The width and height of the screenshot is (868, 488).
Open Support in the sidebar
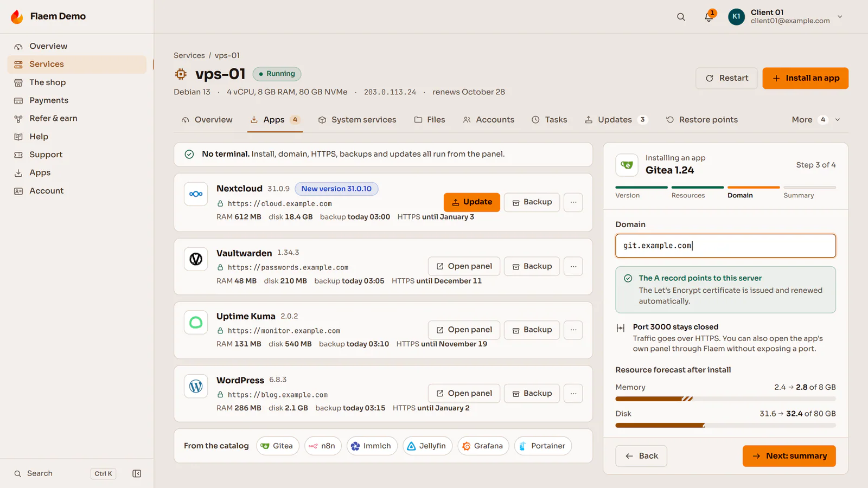[x=77, y=155]
